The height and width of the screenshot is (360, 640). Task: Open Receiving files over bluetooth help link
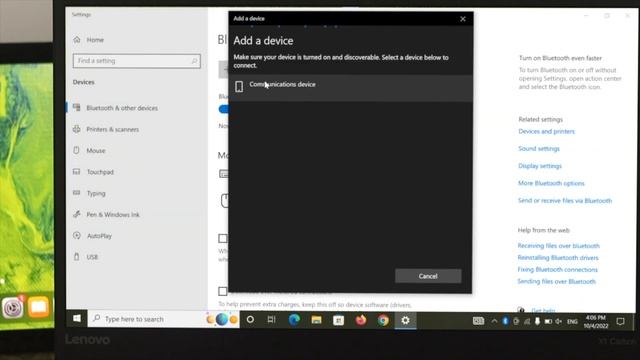tap(558, 246)
